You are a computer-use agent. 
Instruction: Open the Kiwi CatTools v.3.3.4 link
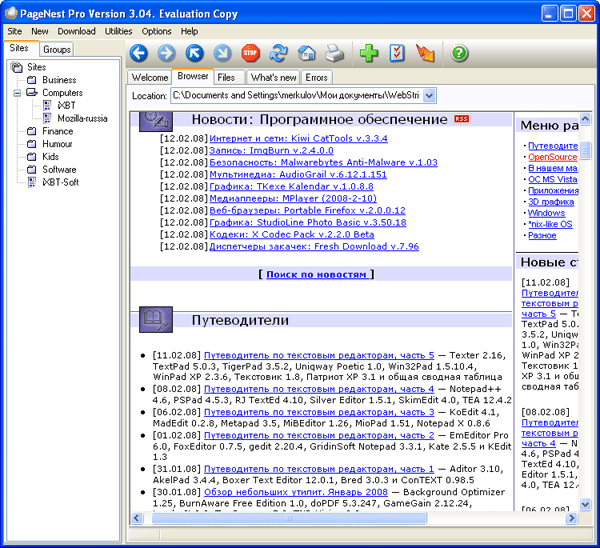tap(298, 139)
